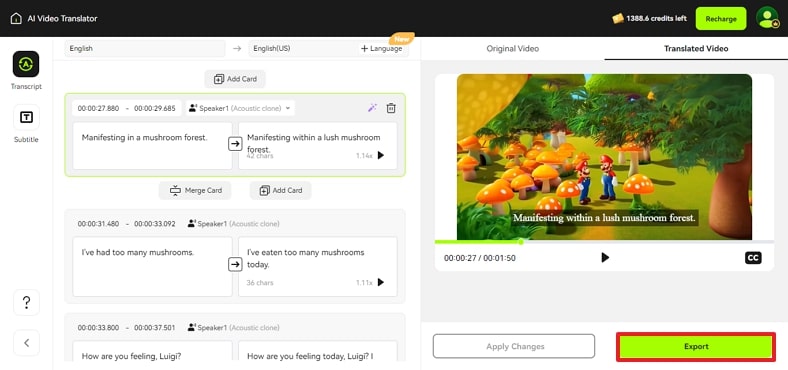This screenshot has height=370, width=788.
Task: Edit source text 'How are you feeling, Luigi?'
Action: [x=153, y=351]
